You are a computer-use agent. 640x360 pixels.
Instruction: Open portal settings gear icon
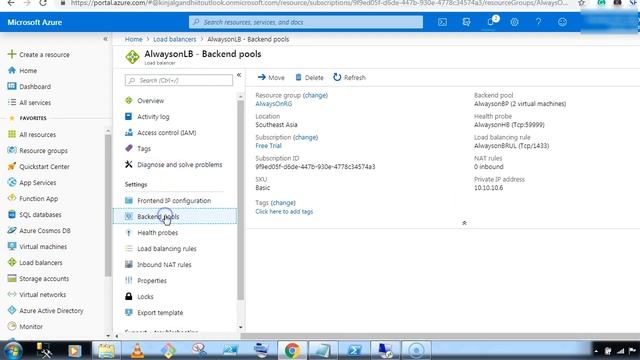point(514,22)
